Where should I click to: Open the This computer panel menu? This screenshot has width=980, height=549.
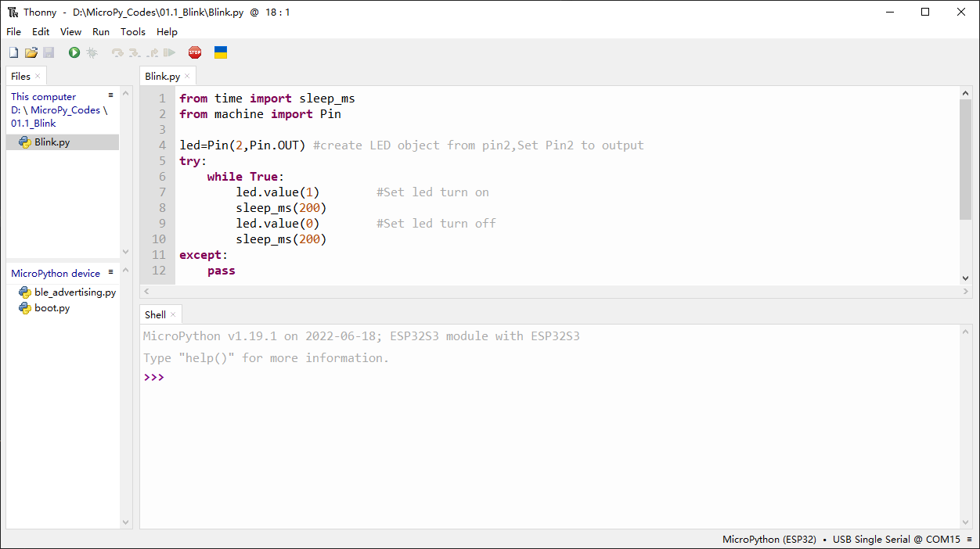pos(111,95)
